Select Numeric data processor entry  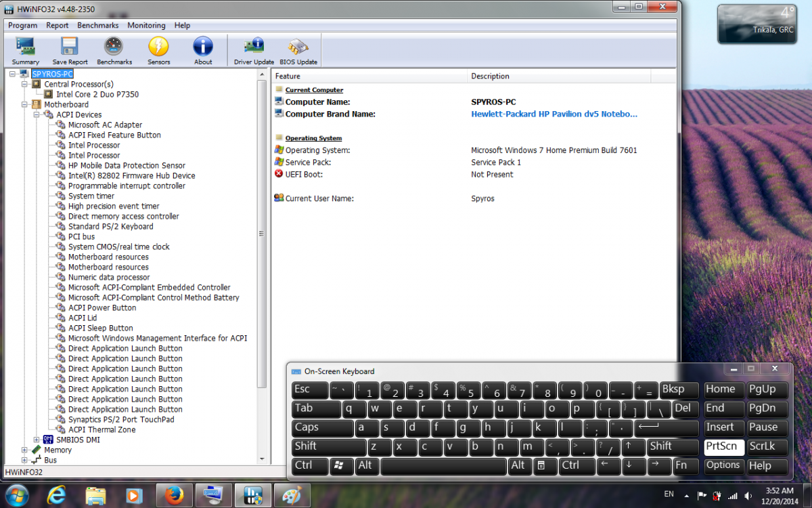[109, 277]
